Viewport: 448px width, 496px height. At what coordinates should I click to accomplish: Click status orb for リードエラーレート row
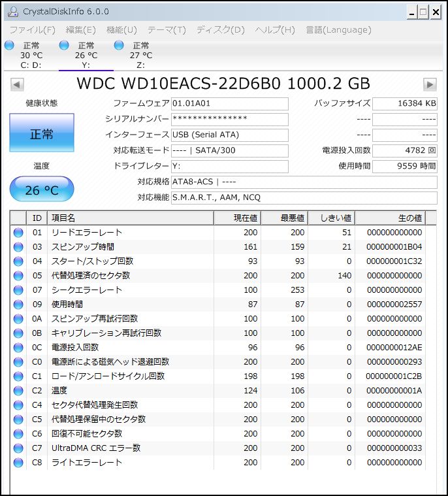18,233
